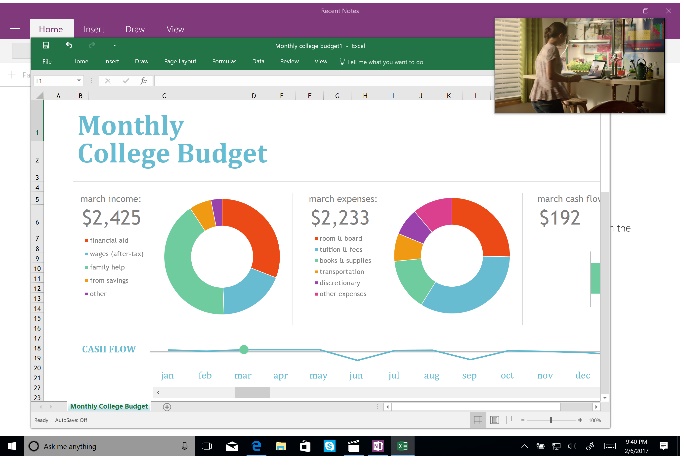This screenshot has width=684, height=466.
Task: Switch to Normal view in status bar
Action: click(478, 420)
